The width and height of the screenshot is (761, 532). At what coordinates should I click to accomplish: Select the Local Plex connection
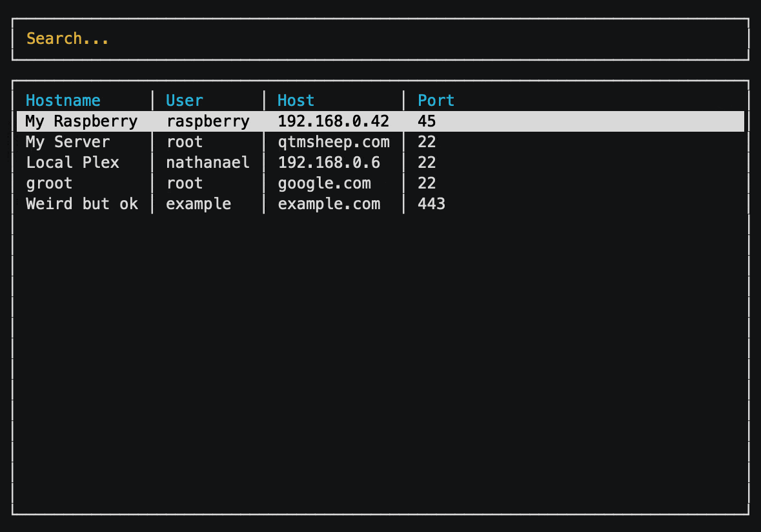72,162
